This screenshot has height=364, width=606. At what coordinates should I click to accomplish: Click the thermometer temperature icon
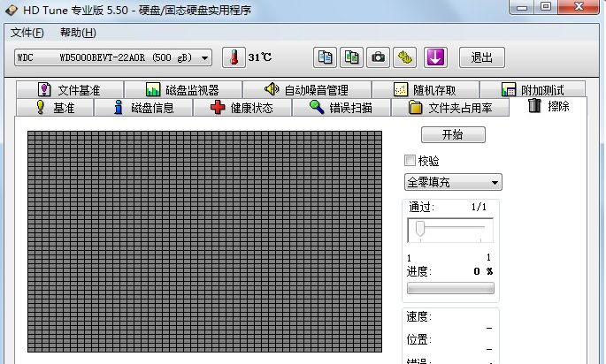click(234, 57)
